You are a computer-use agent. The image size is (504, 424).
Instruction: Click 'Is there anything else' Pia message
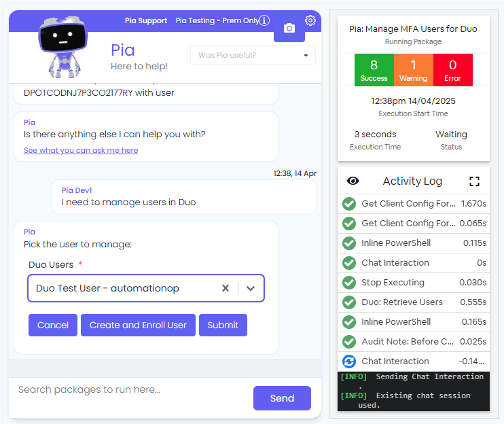tap(114, 134)
